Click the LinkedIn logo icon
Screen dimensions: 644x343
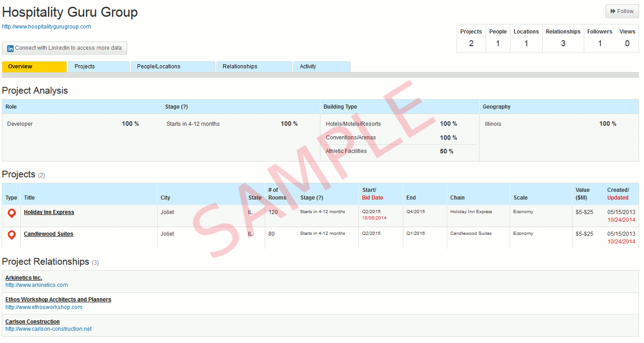(10, 48)
